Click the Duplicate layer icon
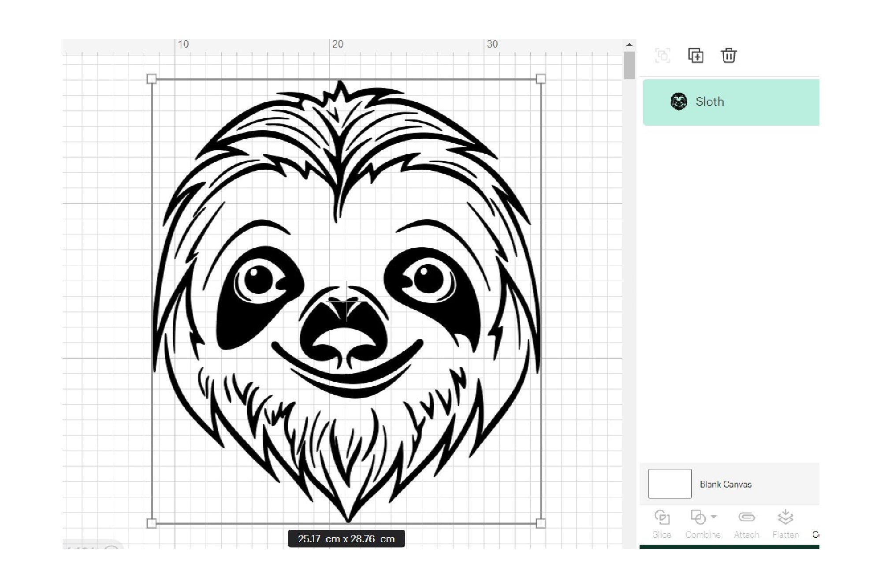Viewport: 882px width, 588px height. click(696, 56)
